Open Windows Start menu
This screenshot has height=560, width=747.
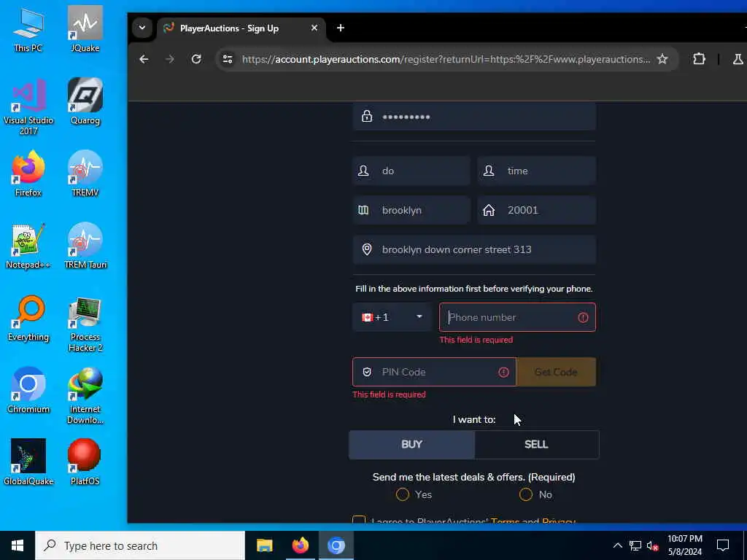pyautogui.click(x=18, y=545)
